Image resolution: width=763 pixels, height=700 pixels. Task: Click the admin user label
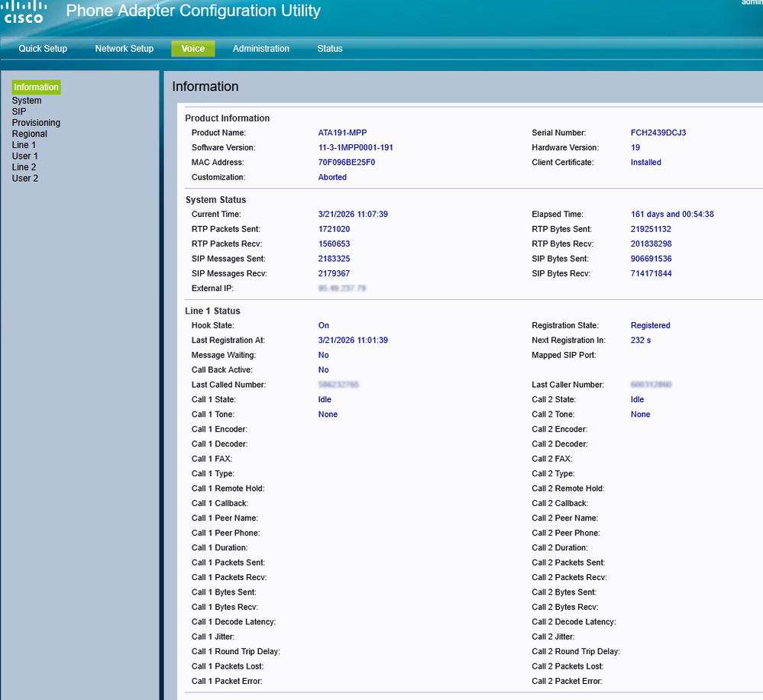[x=752, y=2]
